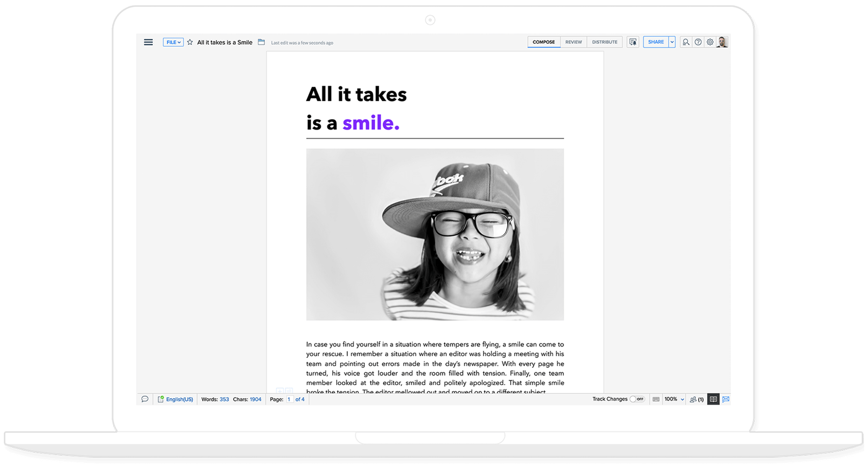Screen dimensions: 868x470
Task: Open the notifications comment icon
Action: 633,42
